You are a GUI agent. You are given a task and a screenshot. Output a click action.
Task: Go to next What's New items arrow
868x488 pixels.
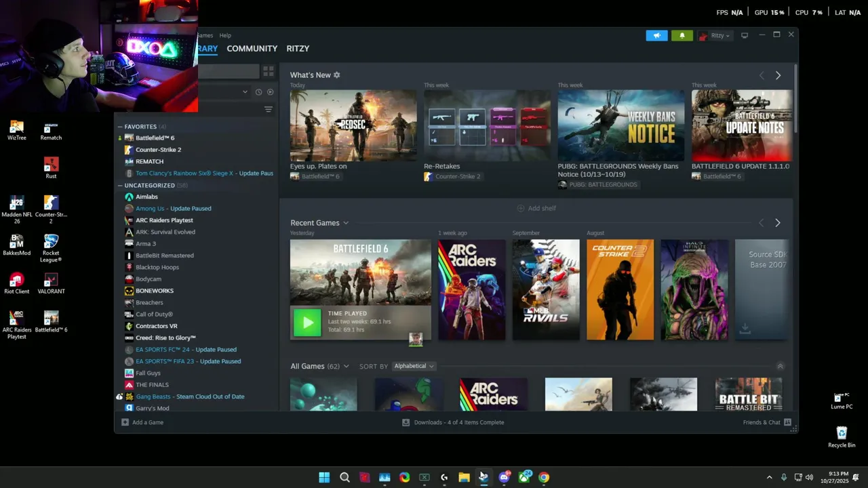click(x=778, y=75)
